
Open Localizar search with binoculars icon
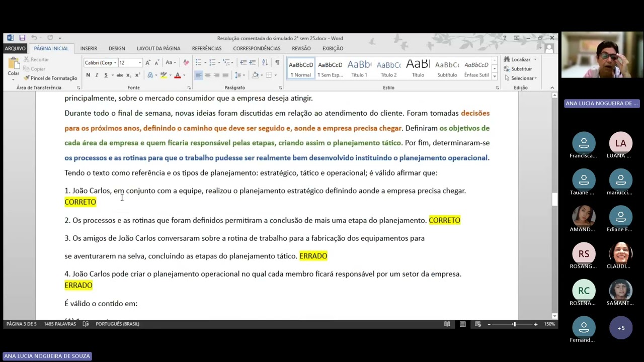click(518, 59)
